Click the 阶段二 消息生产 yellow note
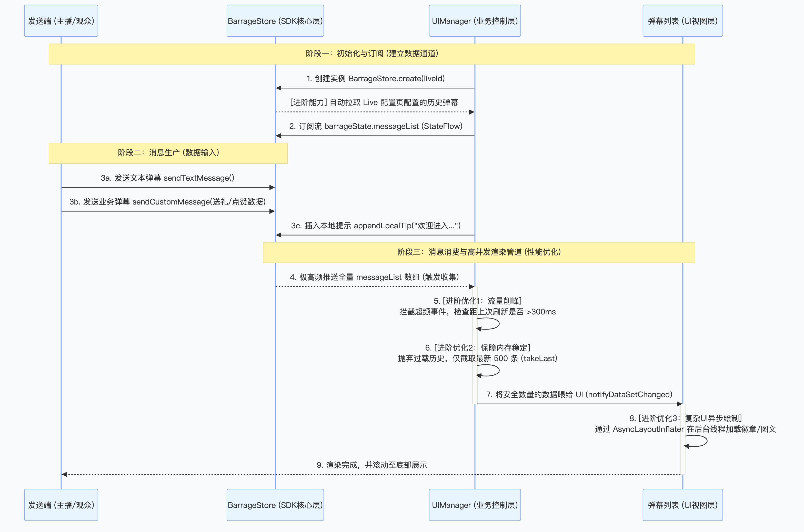This screenshot has width=804, height=532. pos(168,153)
